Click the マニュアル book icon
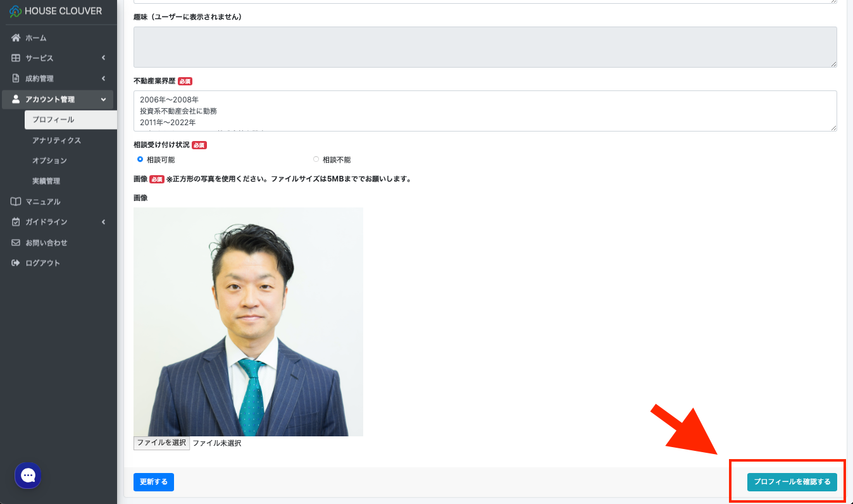Viewport: 853px width, 504px height. point(16,202)
